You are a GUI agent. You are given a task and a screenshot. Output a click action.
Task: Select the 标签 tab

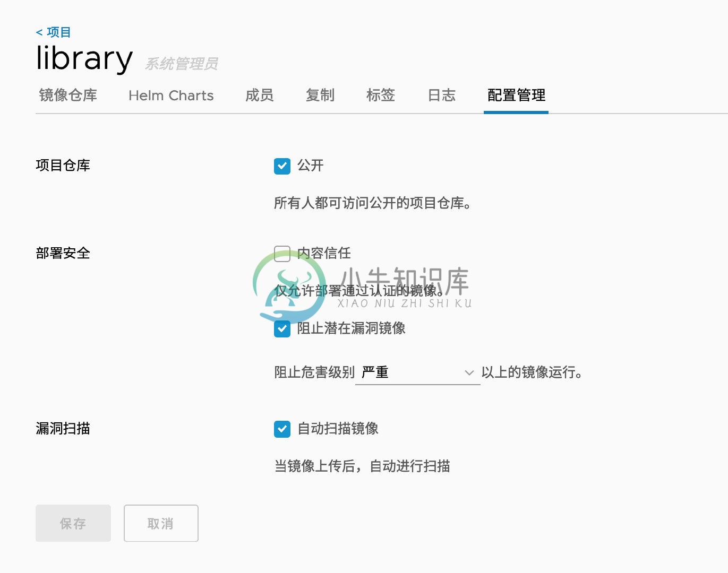coord(381,95)
